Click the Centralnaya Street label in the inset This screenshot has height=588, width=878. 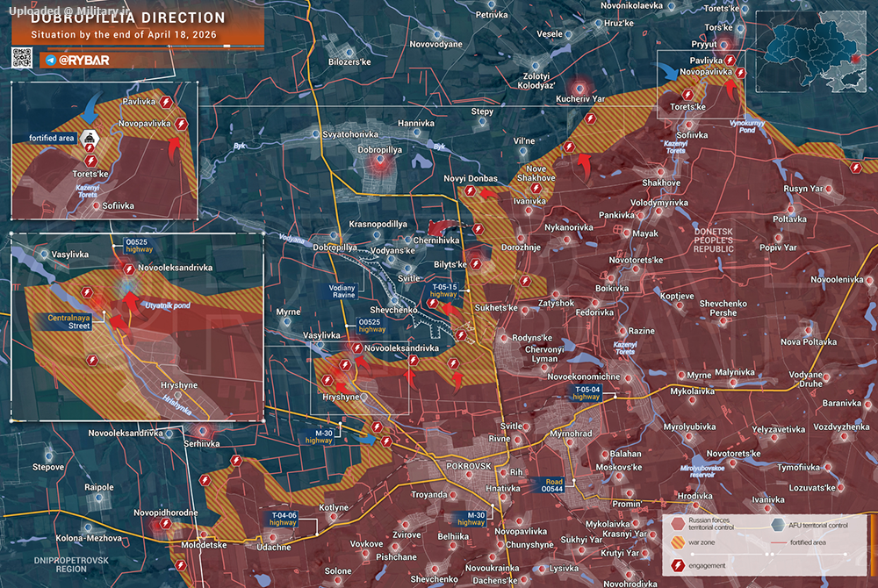click(x=68, y=322)
